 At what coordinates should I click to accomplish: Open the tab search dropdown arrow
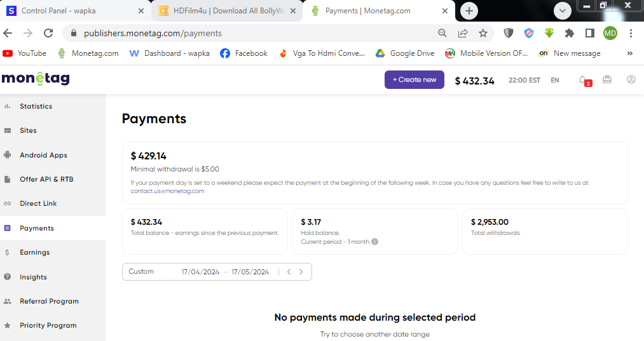tap(562, 11)
